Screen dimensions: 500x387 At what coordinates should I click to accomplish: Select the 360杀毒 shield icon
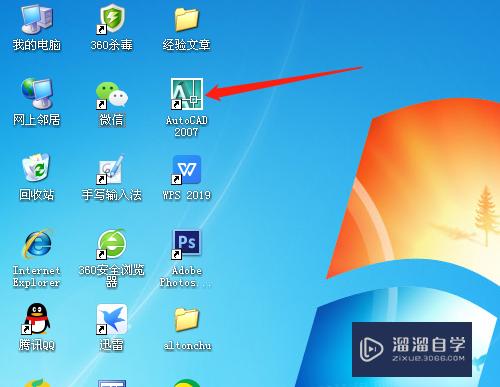tap(111, 19)
